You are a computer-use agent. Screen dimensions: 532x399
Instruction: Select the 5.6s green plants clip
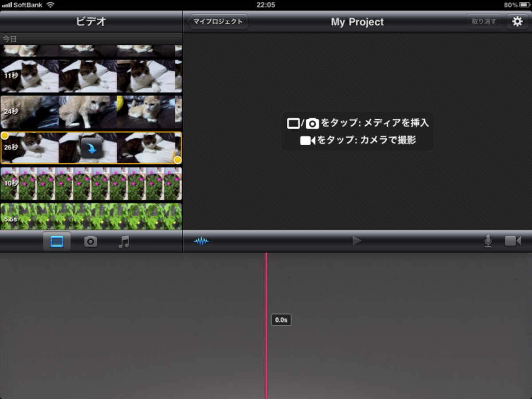(x=91, y=216)
